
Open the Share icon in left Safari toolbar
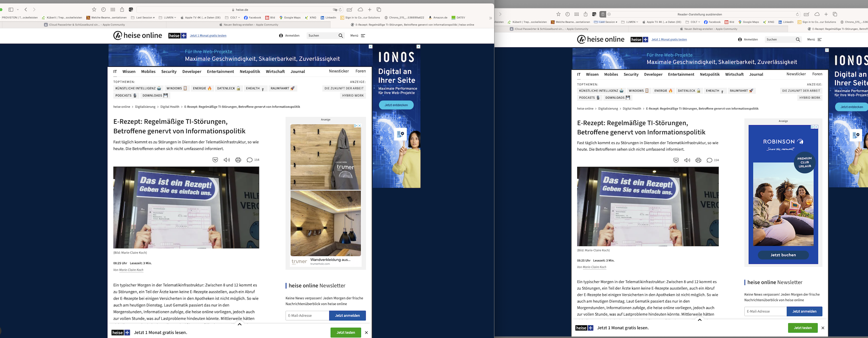tap(122, 10)
